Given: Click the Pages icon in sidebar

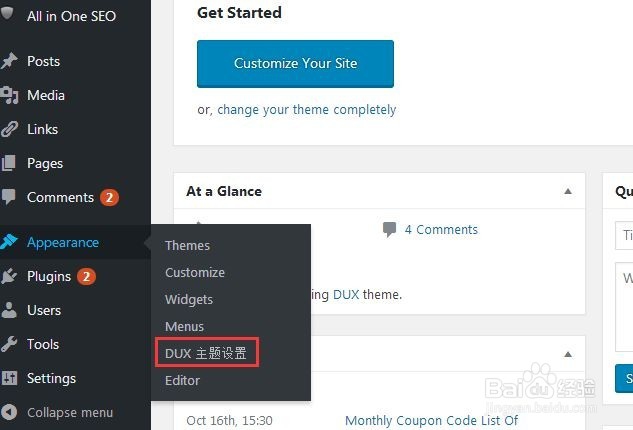Looking at the screenshot, I should coord(10,163).
